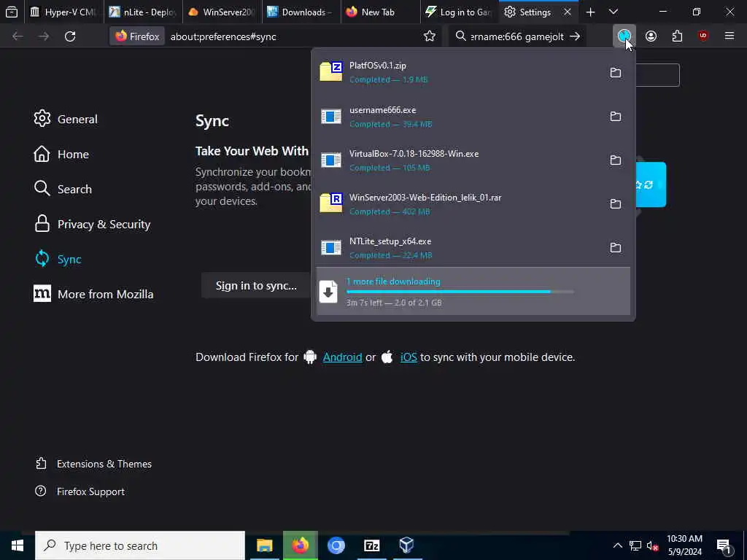Open Chromium browser from the taskbar
The image size is (747, 560).
[x=336, y=545]
